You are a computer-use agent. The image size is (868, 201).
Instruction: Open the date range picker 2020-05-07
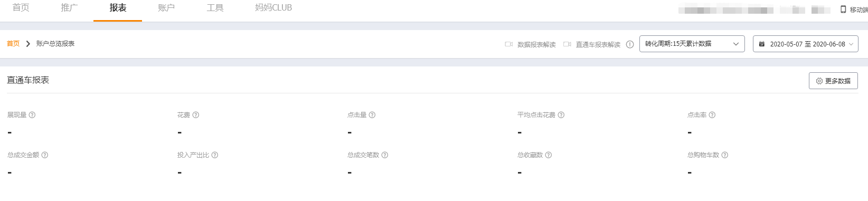[806, 44]
